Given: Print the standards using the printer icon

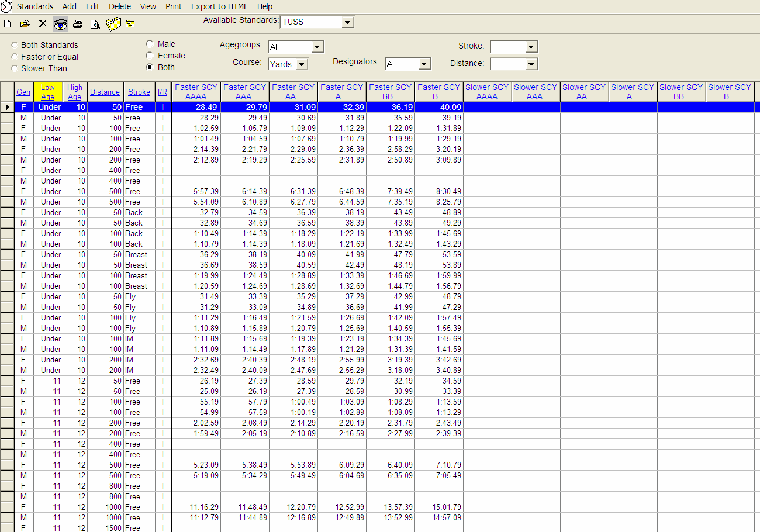Looking at the screenshot, I should pyautogui.click(x=78, y=23).
